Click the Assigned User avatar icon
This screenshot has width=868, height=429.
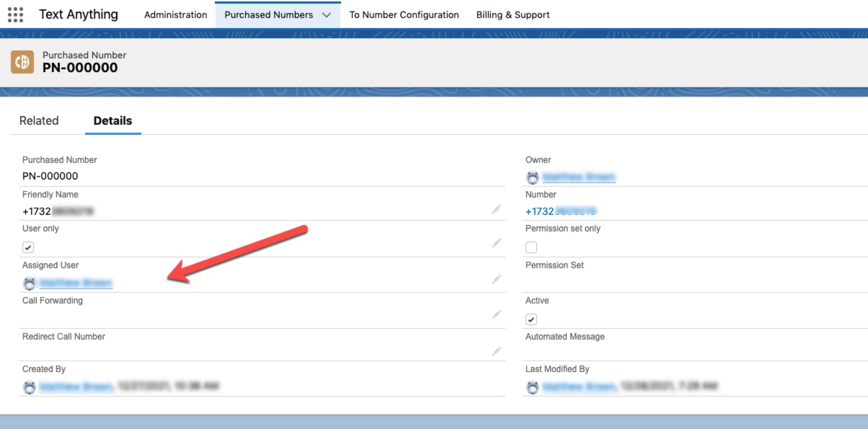coord(29,283)
